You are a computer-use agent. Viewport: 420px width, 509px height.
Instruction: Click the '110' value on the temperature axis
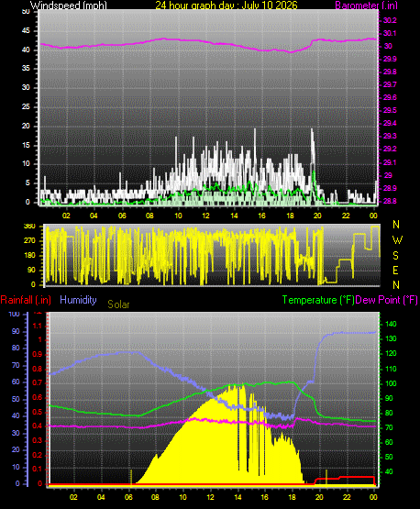pyautogui.click(x=391, y=369)
